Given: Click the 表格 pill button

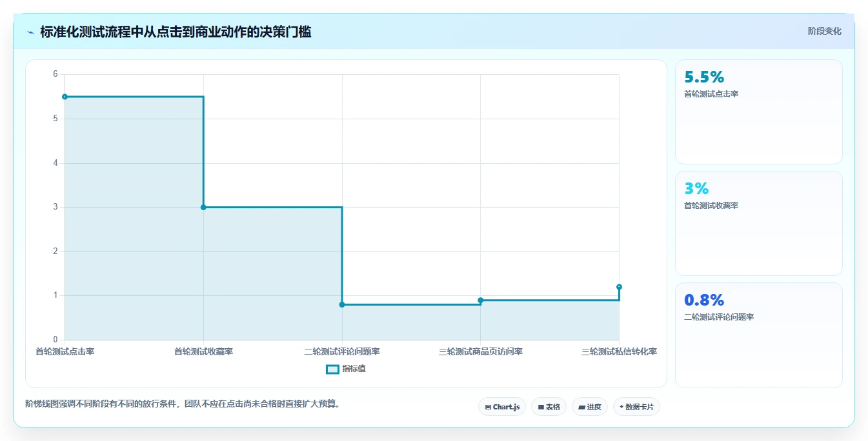Looking at the screenshot, I should [x=549, y=407].
